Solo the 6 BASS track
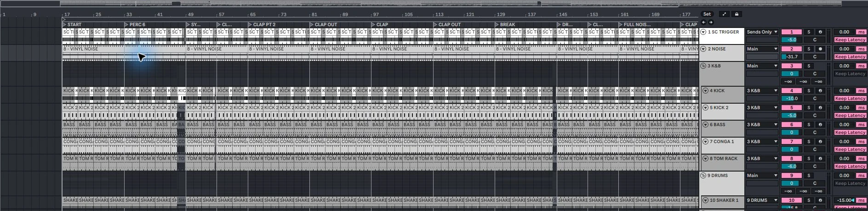Screen dimensions: 868x211 pyautogui.click(x=809, y=125)
